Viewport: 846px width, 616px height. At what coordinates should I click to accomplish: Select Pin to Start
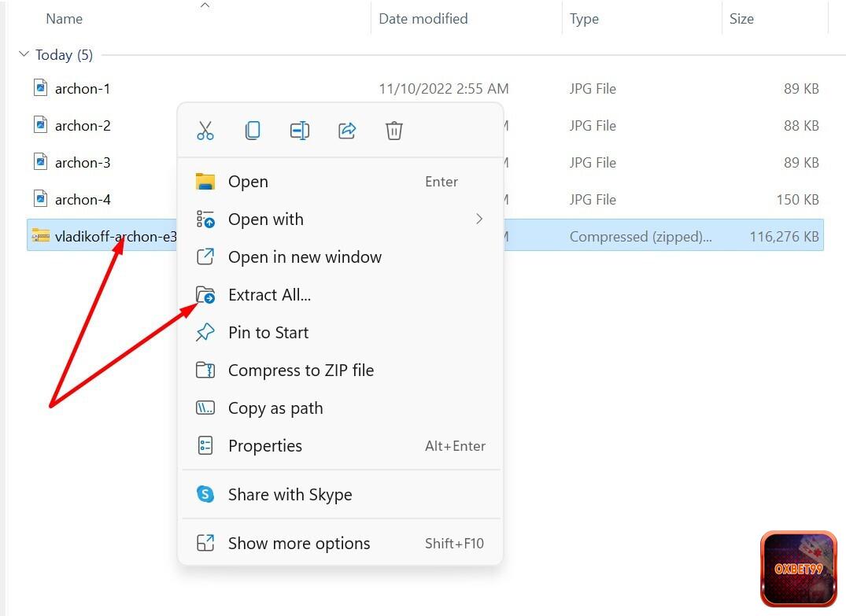[x=340, y=333]
